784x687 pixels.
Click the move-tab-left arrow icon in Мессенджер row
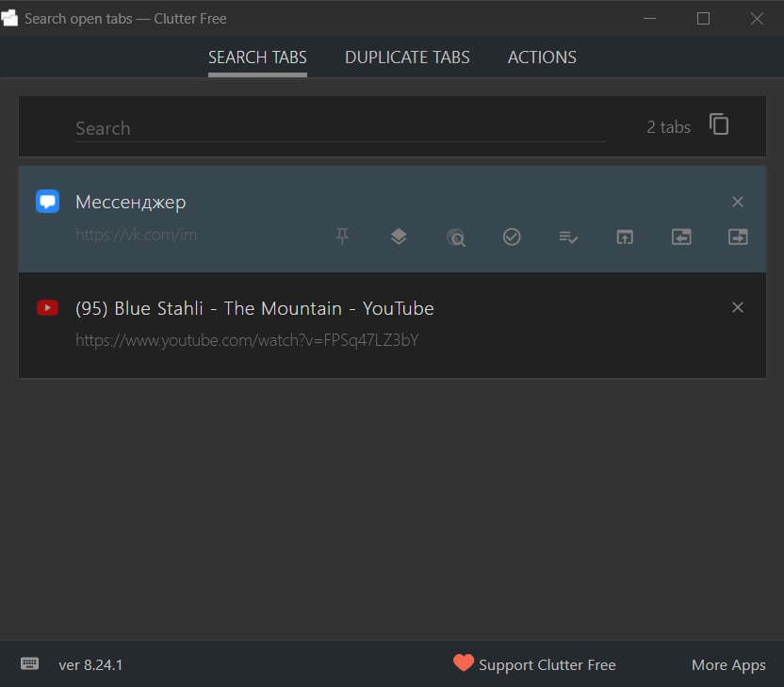point(681,237)
